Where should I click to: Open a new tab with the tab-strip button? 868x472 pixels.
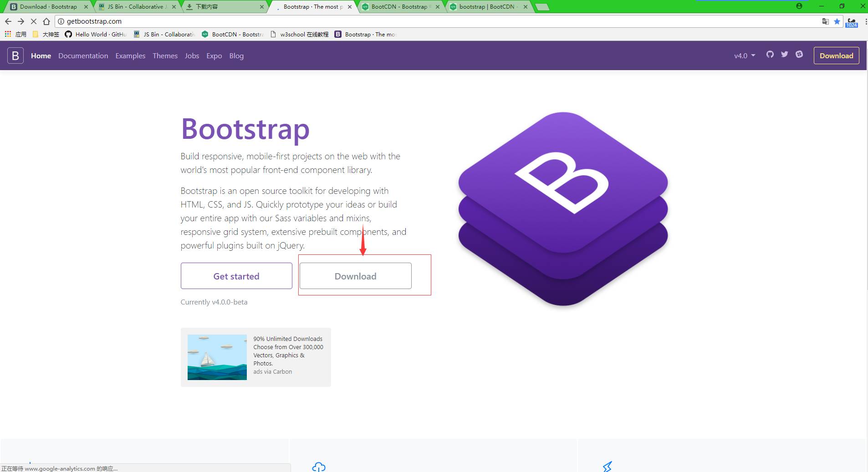[542, 7]
